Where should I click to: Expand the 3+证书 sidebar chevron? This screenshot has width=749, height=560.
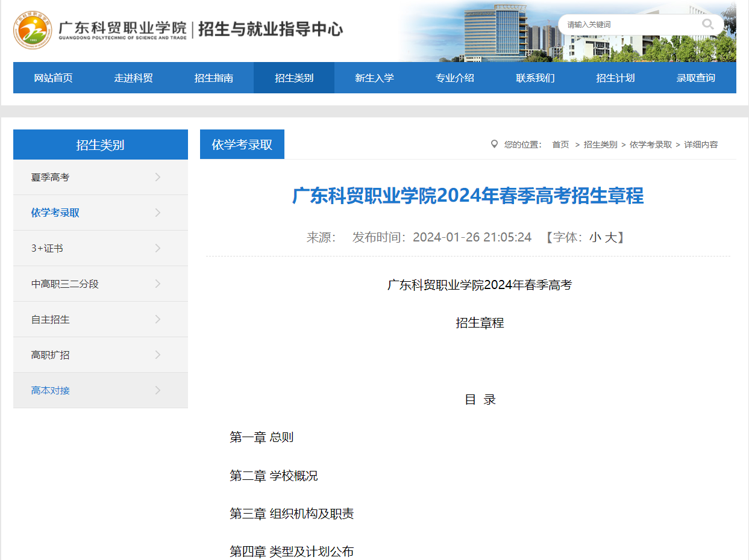coord(157,247)
